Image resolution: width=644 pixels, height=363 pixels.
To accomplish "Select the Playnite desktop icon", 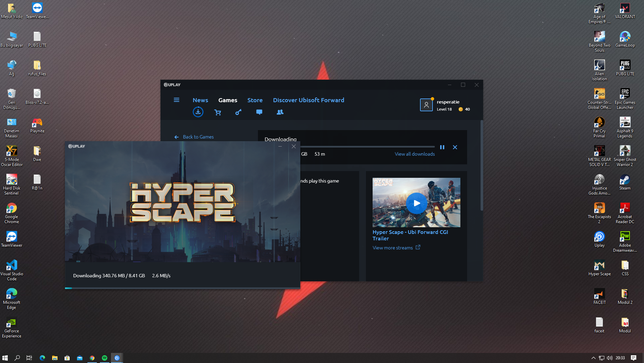I will (x=37, y=125).
